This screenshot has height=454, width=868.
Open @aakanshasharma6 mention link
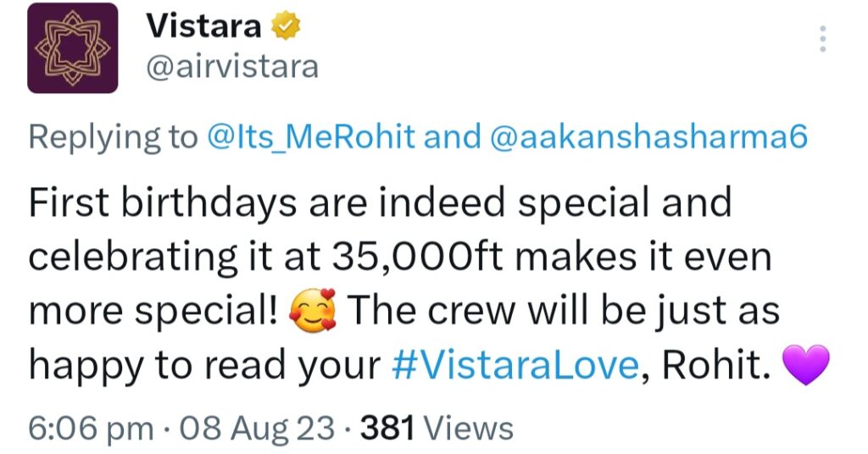point(648,136)
